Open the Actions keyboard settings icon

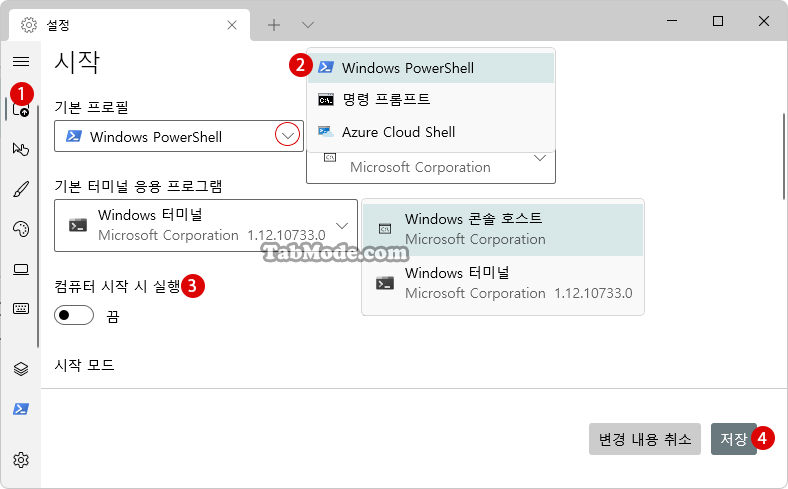(x=21, y=308)
